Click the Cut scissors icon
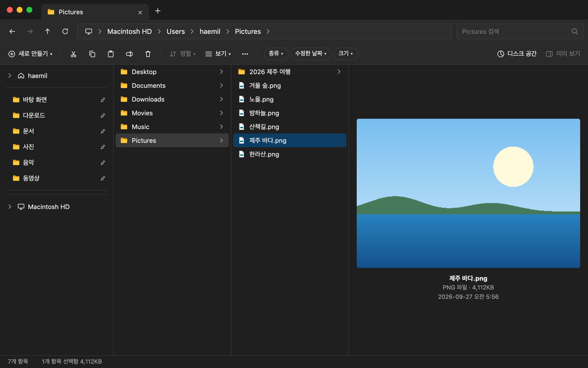 tap(73, 54)
